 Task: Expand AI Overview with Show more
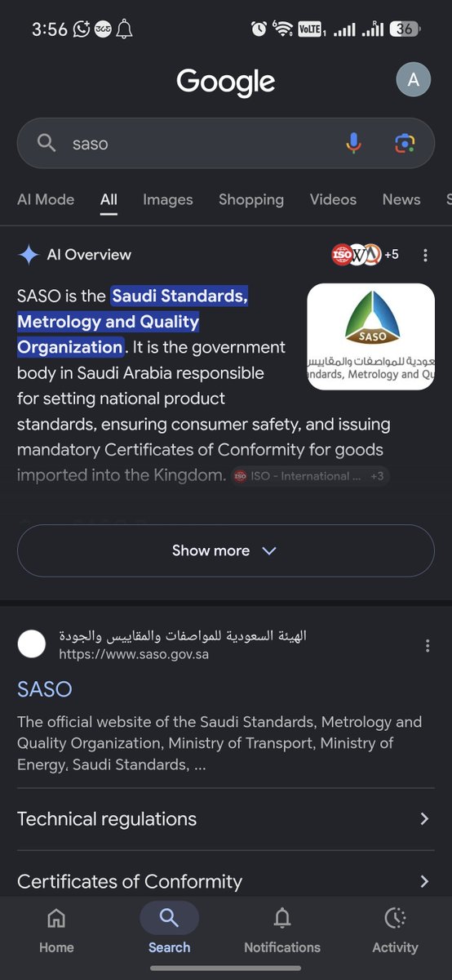pyautogui.click(x=225, y=550)
